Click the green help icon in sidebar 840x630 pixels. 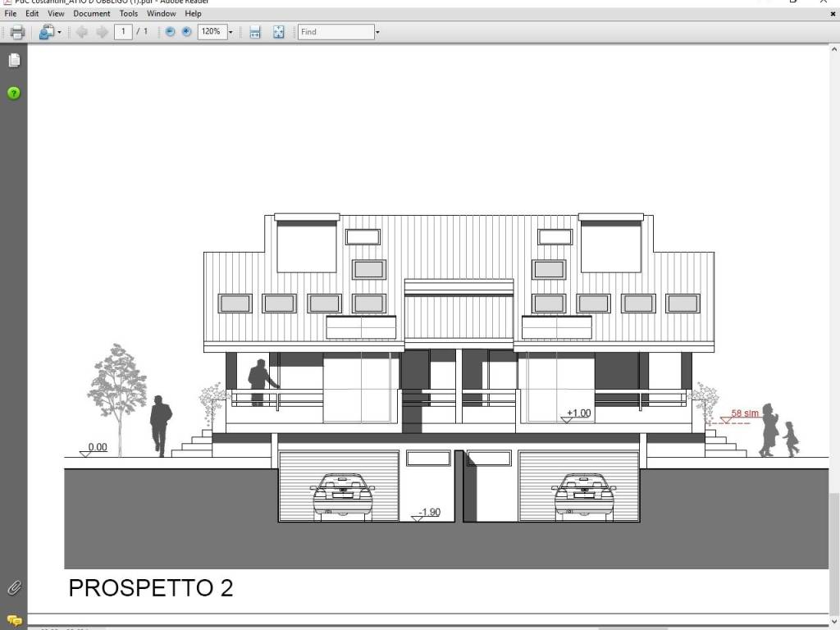click(14, 93)
